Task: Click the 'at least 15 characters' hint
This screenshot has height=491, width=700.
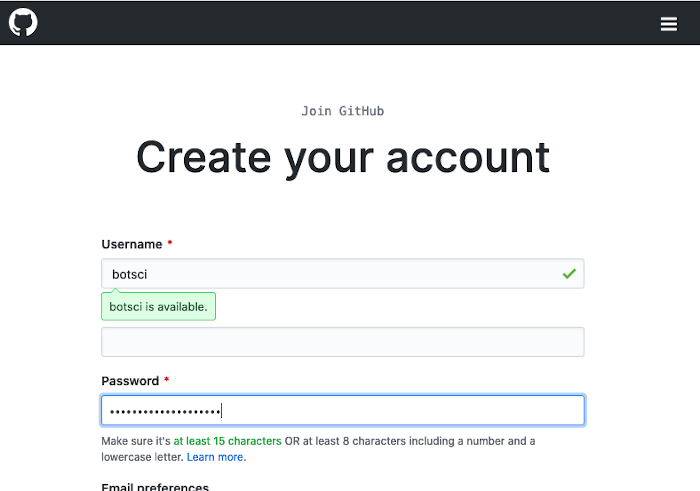Action: pos(227,441)
